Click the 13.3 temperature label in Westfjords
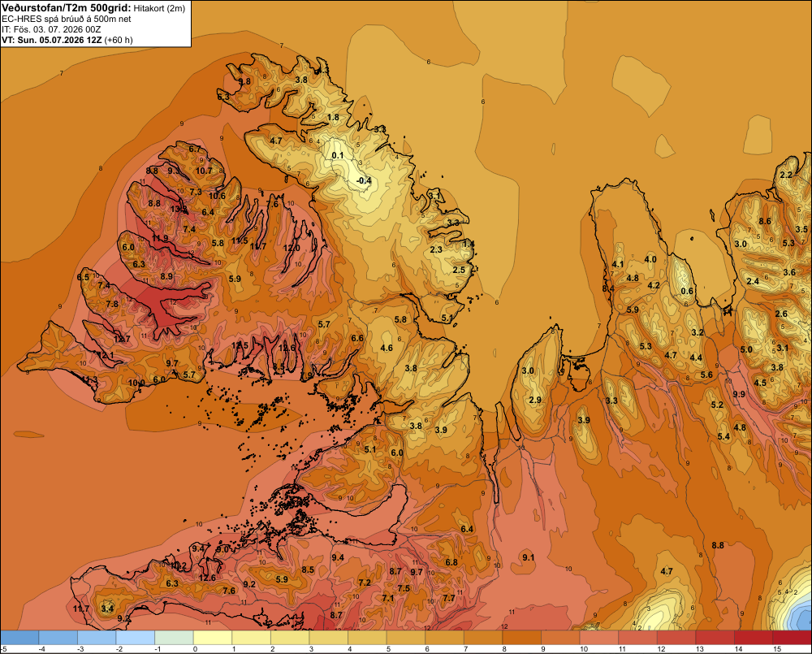The width and height of the screenshot is (812, 654). coord(179,209)
